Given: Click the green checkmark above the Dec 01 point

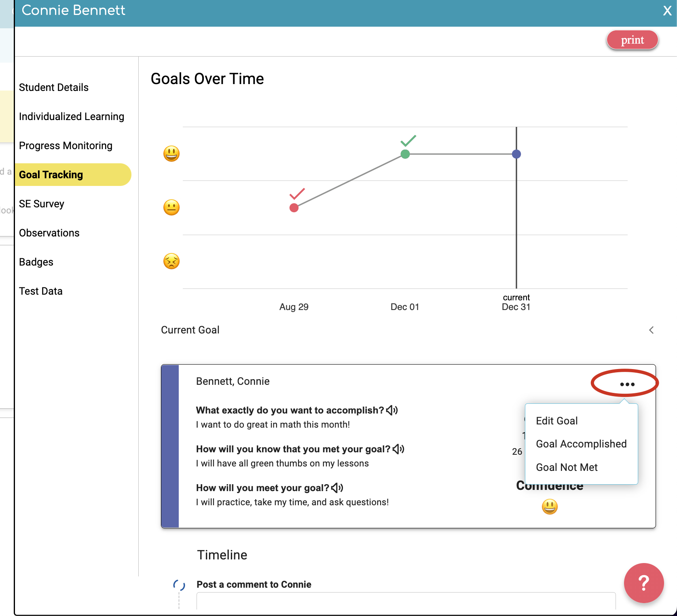Looking at the screenshot, I should [x=408, y=141].
